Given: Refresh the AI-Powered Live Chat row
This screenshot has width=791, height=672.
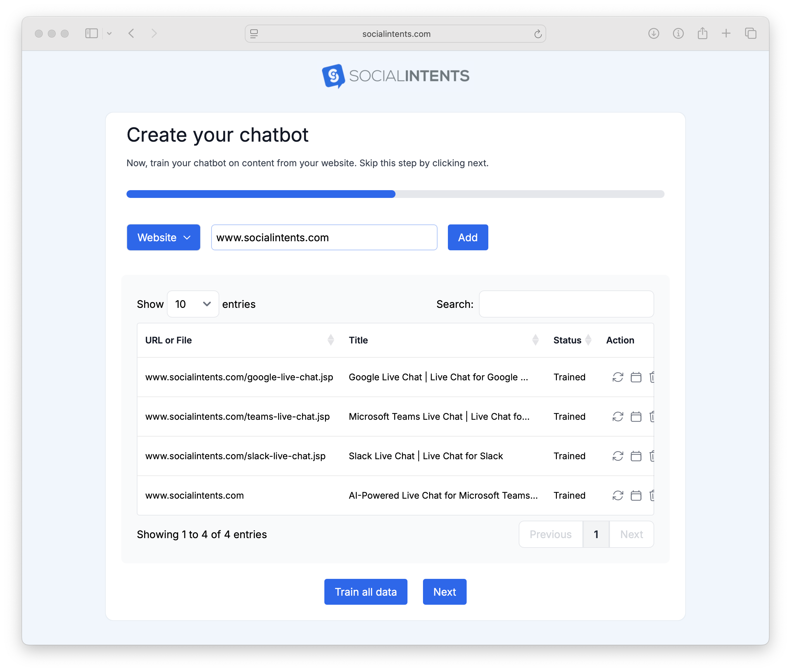Looking at the screenshot, I should (618, 495).
